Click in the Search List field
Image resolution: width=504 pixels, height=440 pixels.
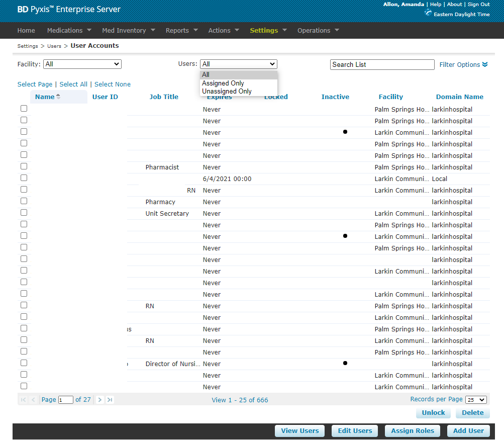[x=382, y=64]
